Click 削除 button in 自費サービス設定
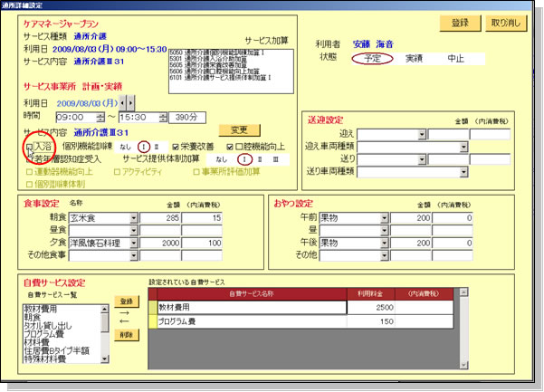 pyautogui.click(x=127, y=335)
